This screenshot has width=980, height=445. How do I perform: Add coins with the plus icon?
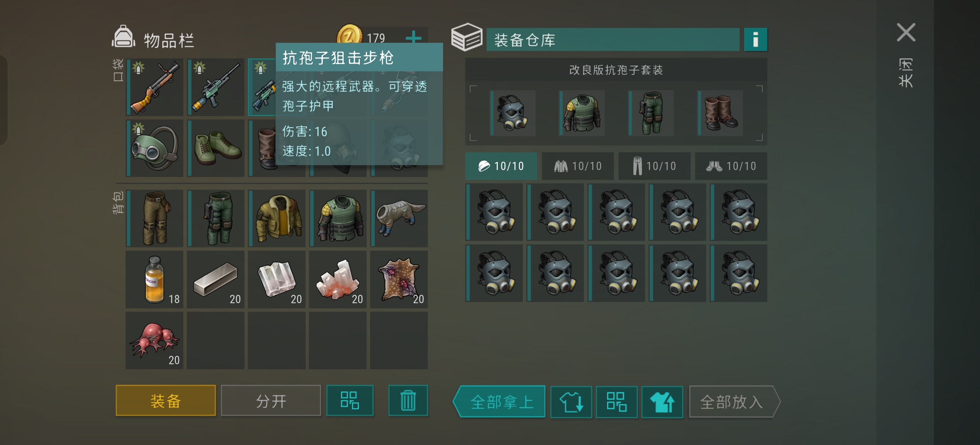click(413, 37)
